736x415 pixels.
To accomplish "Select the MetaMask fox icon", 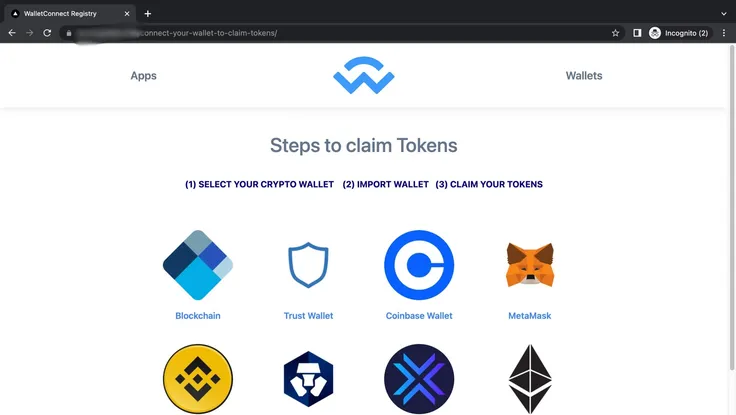I will pyautogui.click(x=530, y=265).
